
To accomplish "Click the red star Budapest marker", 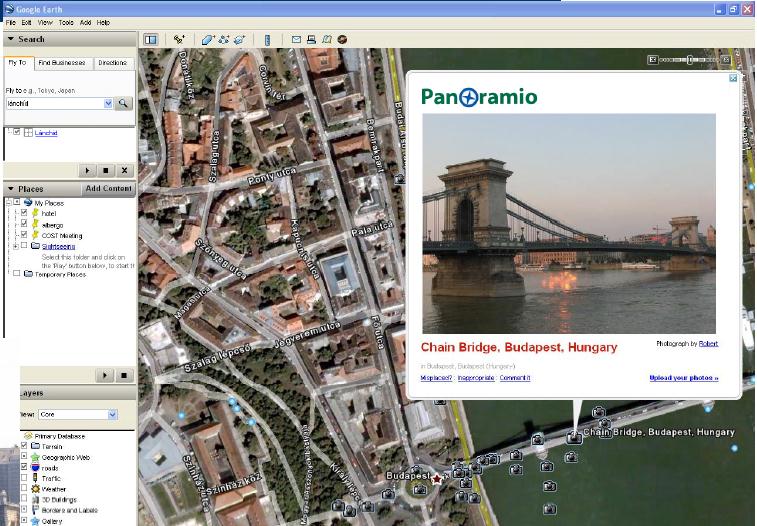I will (436, 479).
